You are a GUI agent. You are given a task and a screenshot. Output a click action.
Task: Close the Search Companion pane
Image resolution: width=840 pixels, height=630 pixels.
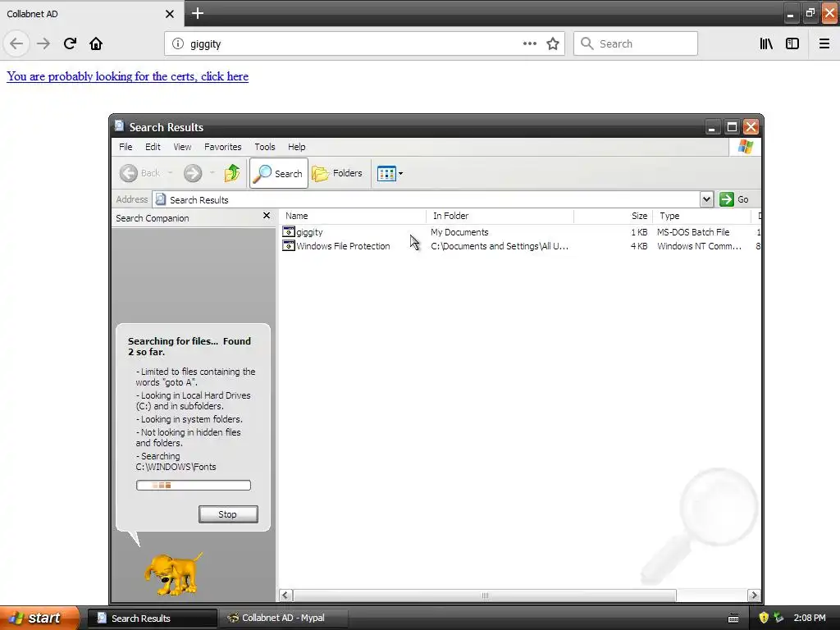267,216
